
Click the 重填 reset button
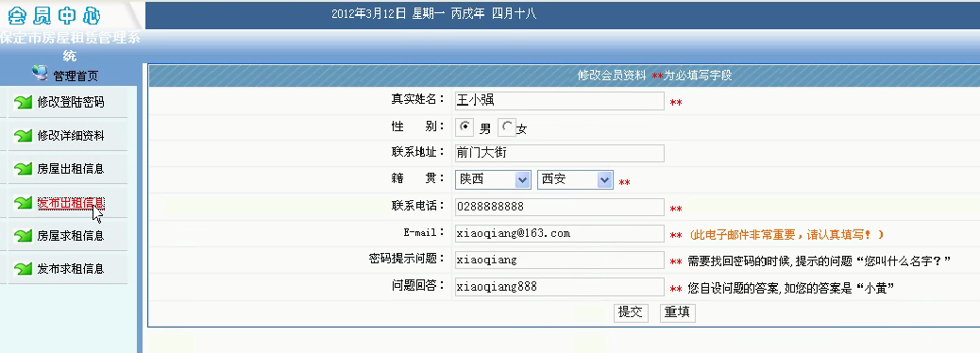[x=677, y=312]
